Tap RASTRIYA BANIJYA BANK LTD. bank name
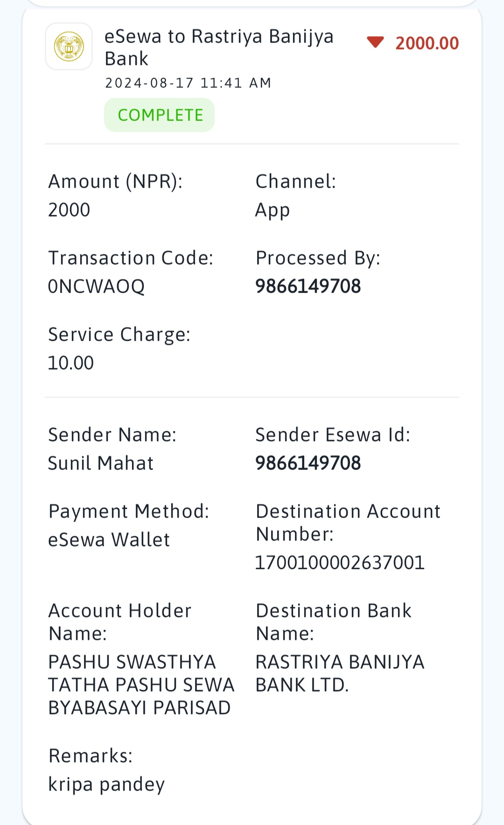 (340, 673)
